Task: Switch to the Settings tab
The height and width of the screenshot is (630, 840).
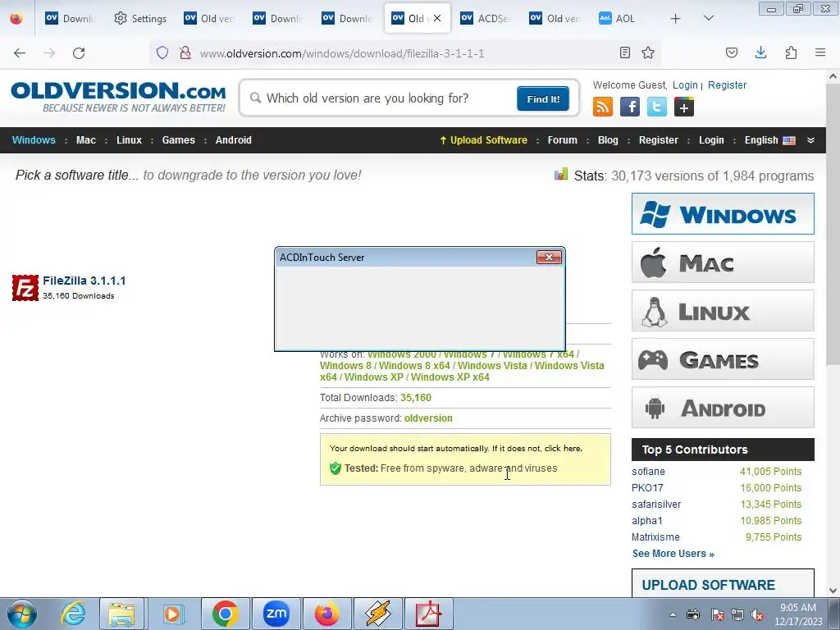Action: point(140,19)
